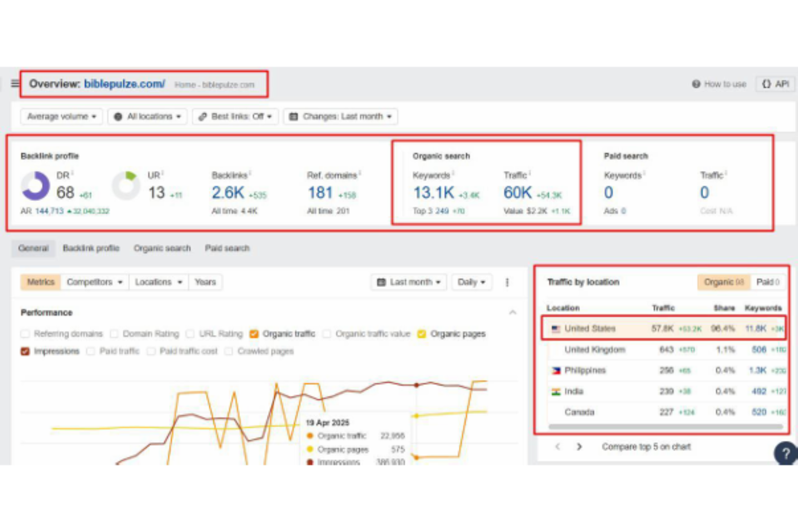Uncheck the Organic traffic checkbox
The height and width of the screenshot is (532, 798).
[x=254, y=334]
